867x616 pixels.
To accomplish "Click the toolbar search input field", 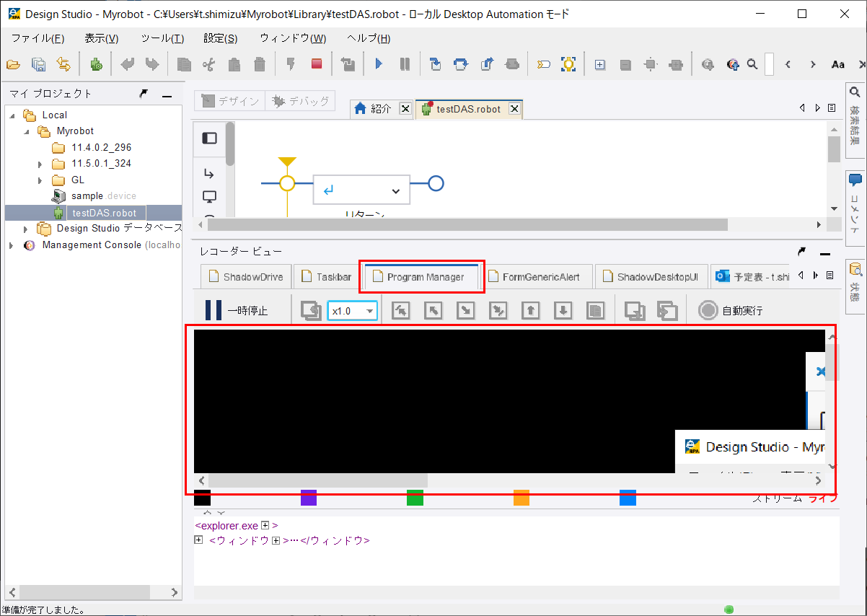I will click(769, 64).
